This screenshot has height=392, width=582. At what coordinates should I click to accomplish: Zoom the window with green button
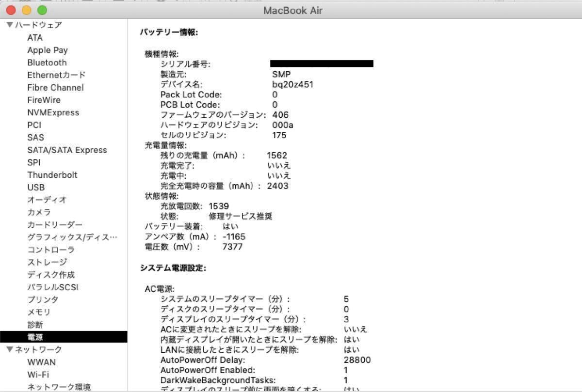pos(42,10)
